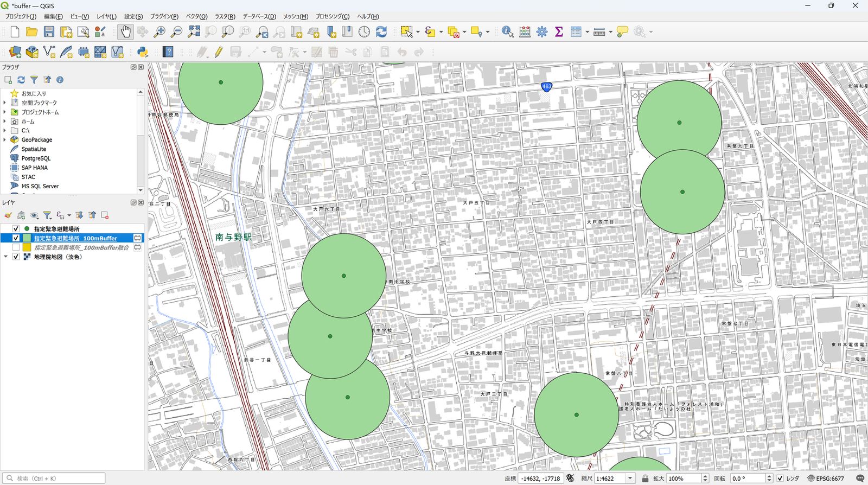
Task: Click the Identify Features tool
Action: pyautogui.click(x=507, y=32)
